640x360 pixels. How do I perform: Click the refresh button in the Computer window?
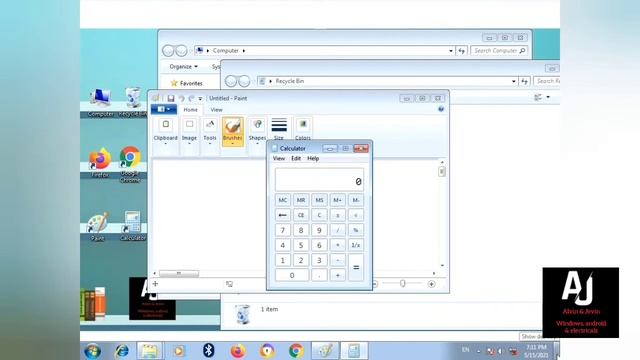461,51
